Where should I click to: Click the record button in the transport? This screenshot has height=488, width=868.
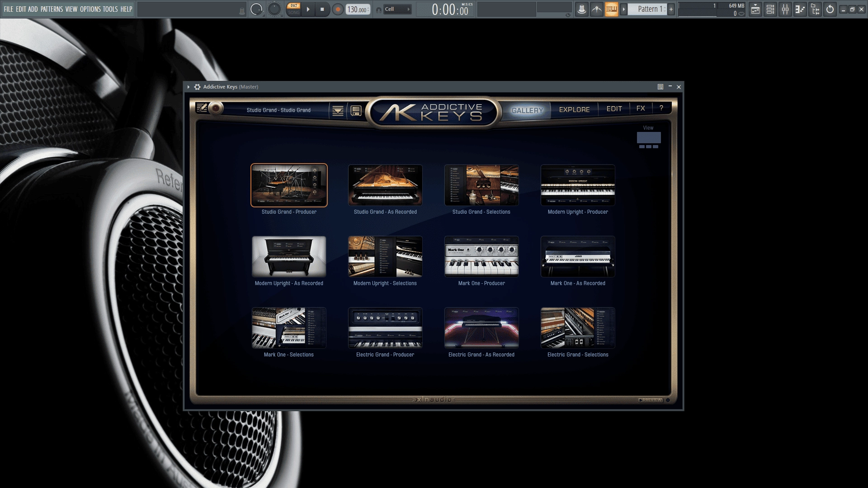338,9
